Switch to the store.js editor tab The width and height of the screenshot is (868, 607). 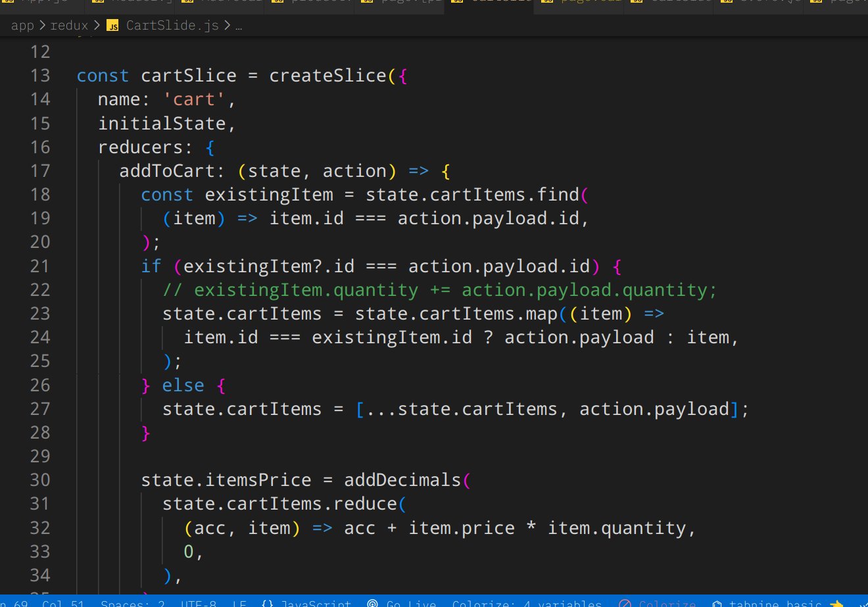point(763,3)
